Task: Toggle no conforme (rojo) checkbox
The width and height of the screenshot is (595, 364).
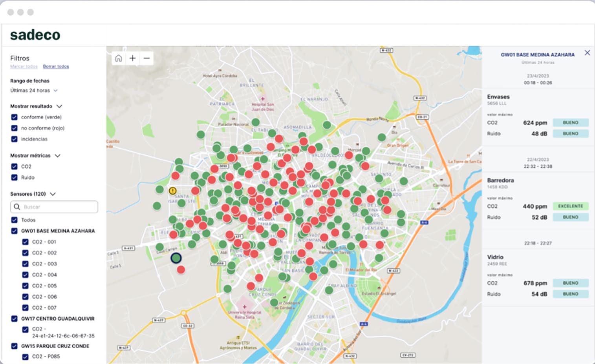Action: pyautogui.click(x=15, y=128)
